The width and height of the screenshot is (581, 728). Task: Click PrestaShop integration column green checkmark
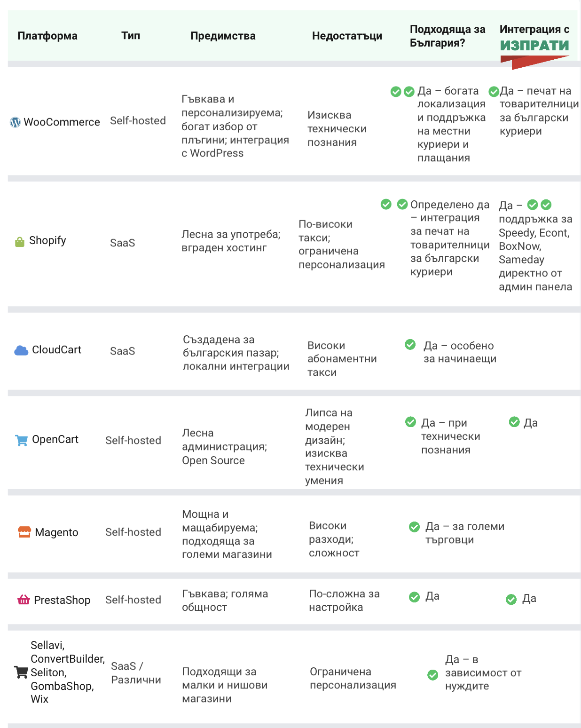coord(511,599)
